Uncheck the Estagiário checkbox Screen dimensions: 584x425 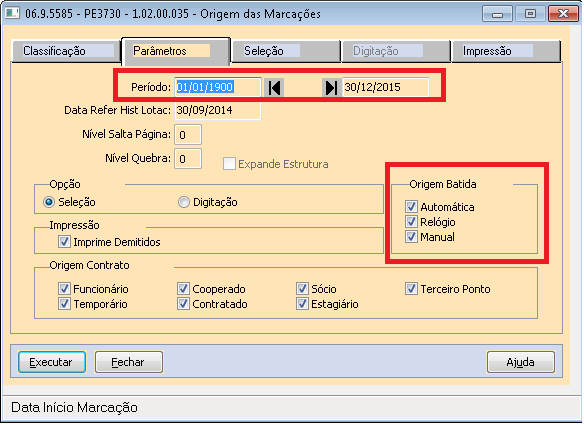(x=302, y=304)
